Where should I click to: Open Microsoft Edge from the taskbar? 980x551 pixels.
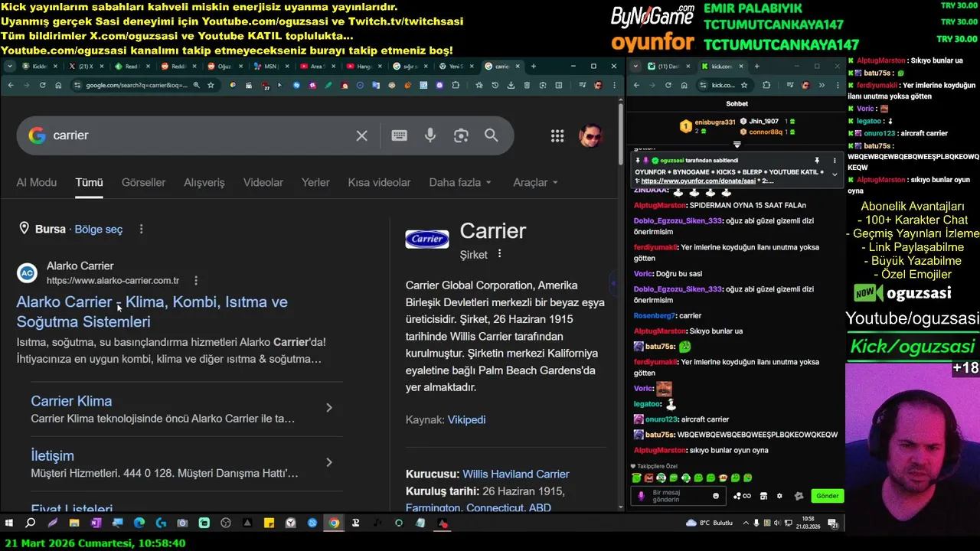(139, 523)
